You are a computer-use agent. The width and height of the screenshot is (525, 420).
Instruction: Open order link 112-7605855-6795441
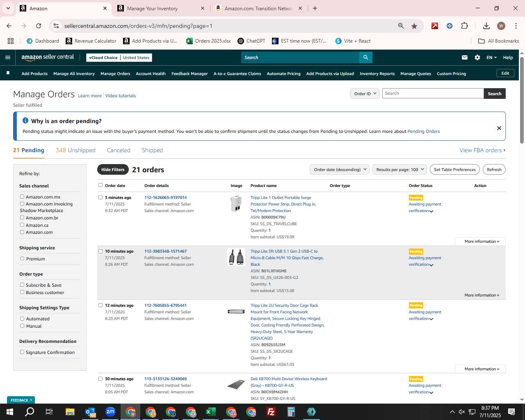coord(165,305)
